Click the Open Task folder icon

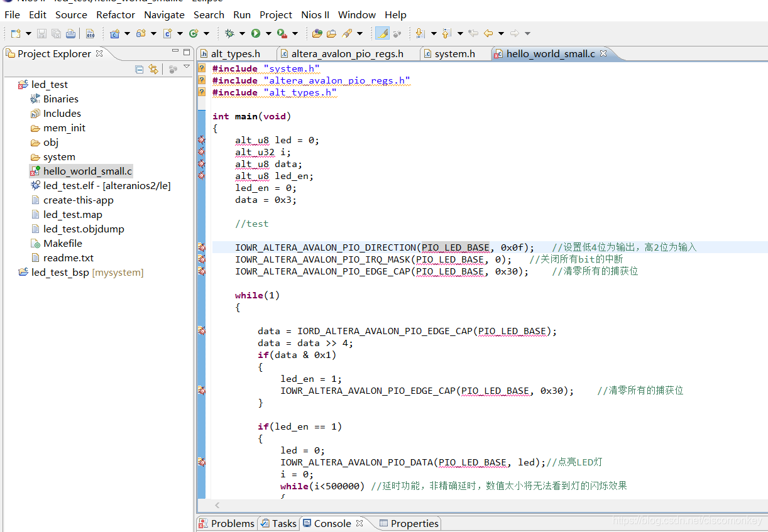[331, 33]
